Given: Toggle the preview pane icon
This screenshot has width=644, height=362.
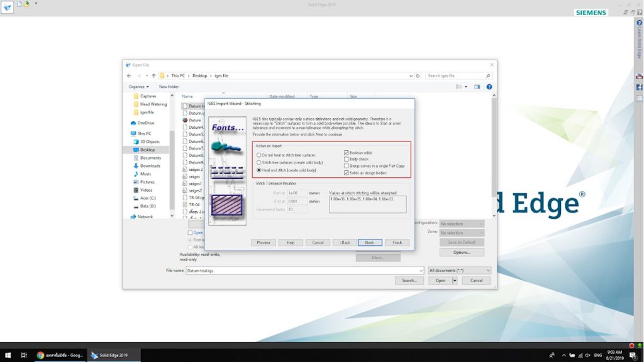Looking at the screenshot, I should [477, 87].
